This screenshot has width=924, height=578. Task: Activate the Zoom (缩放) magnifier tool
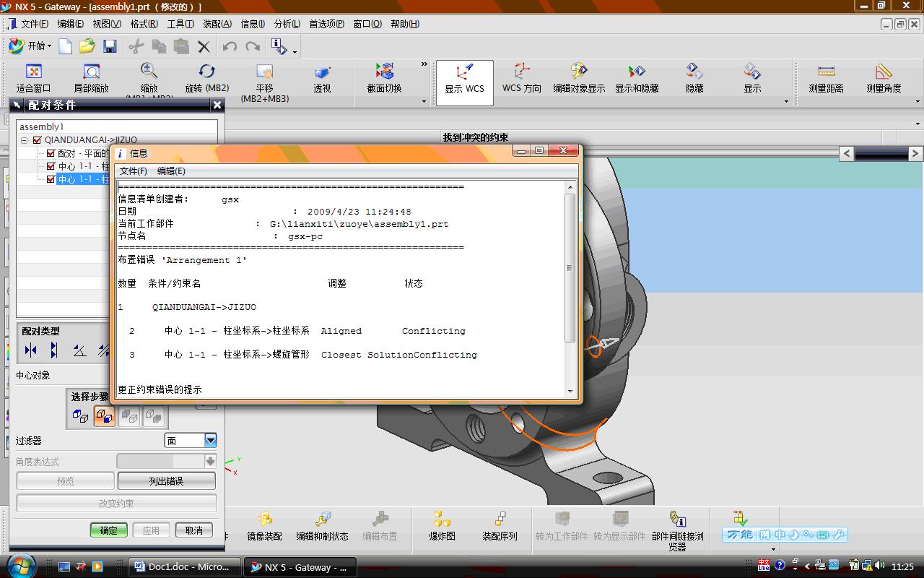point(149,79)
